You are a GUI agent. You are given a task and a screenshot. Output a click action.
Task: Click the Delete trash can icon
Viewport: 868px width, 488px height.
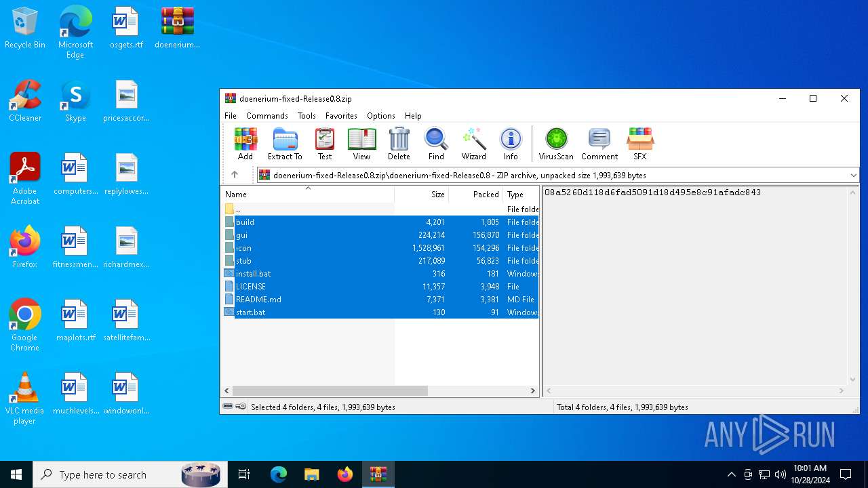tap(399, 144)
